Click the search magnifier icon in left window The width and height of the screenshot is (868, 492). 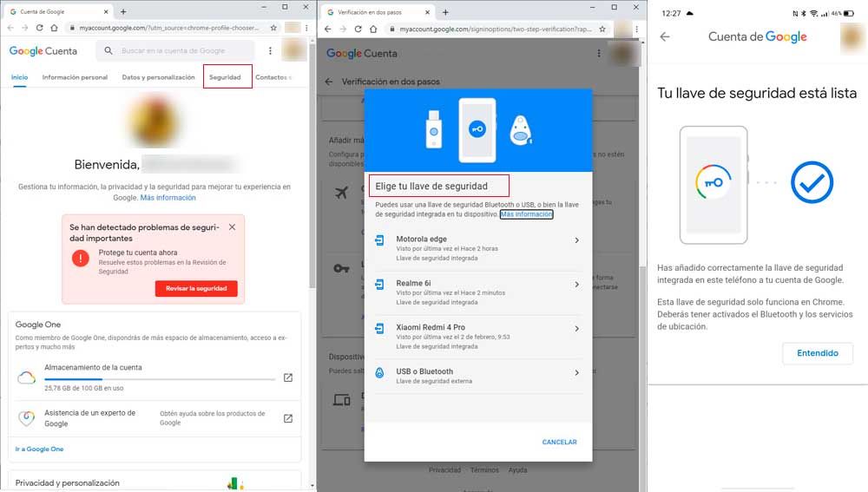[108, 50]
